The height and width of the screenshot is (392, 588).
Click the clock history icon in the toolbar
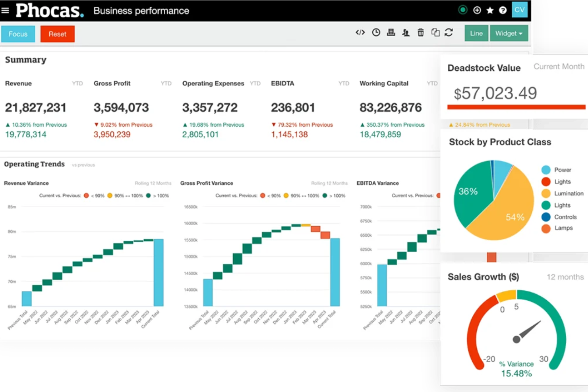coord(376,32)
